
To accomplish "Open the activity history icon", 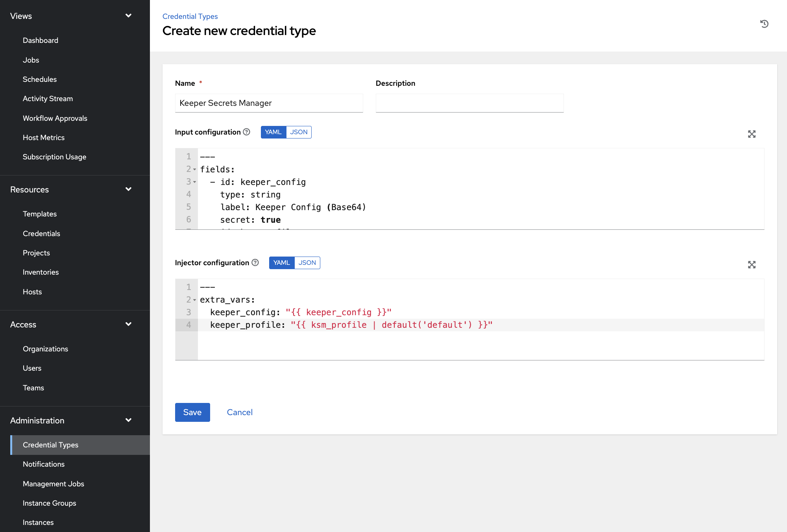I will (x=764, y=24).
